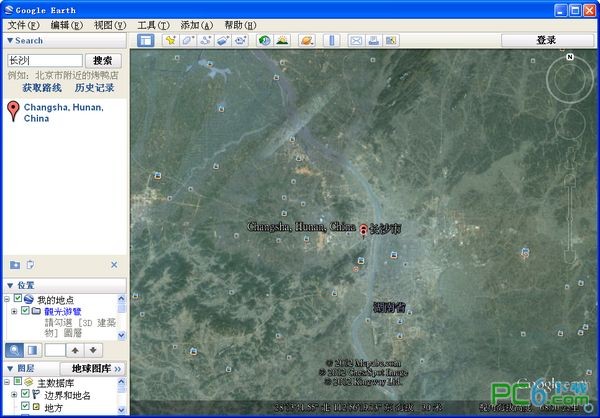Image resolution: width=600 pixels, height=418 pixels.
Task: Click the Changsha, Hunan, China result link
Action: 64,113
